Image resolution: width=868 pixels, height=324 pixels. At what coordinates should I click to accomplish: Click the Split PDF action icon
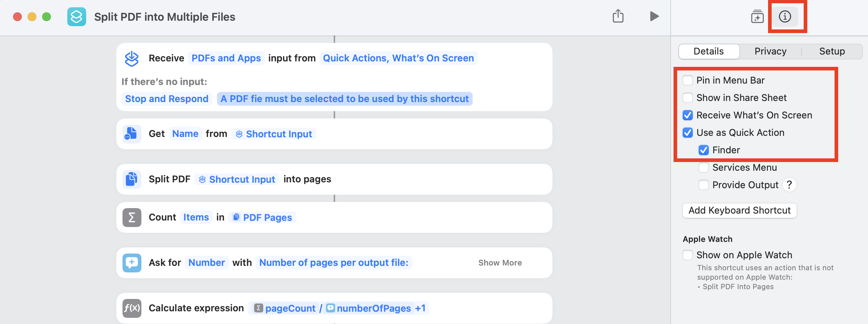pos(132,179)
